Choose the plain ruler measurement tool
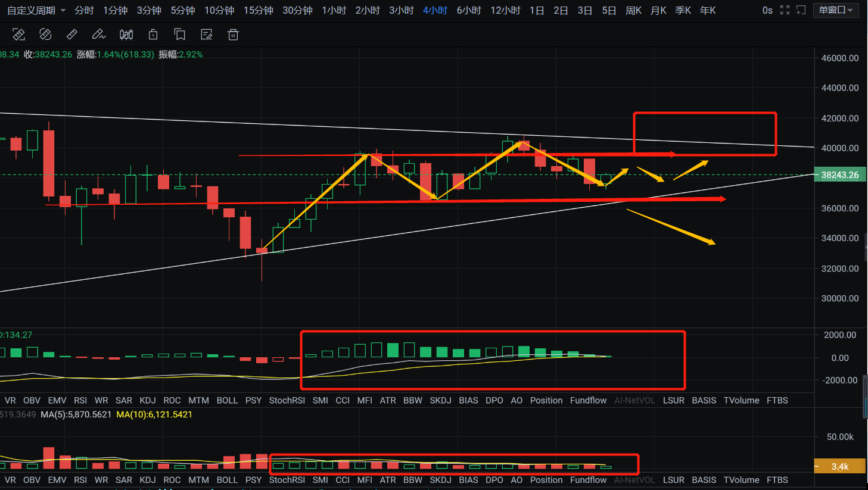This screenshot has height=490, width=868. tap(72, 35)
